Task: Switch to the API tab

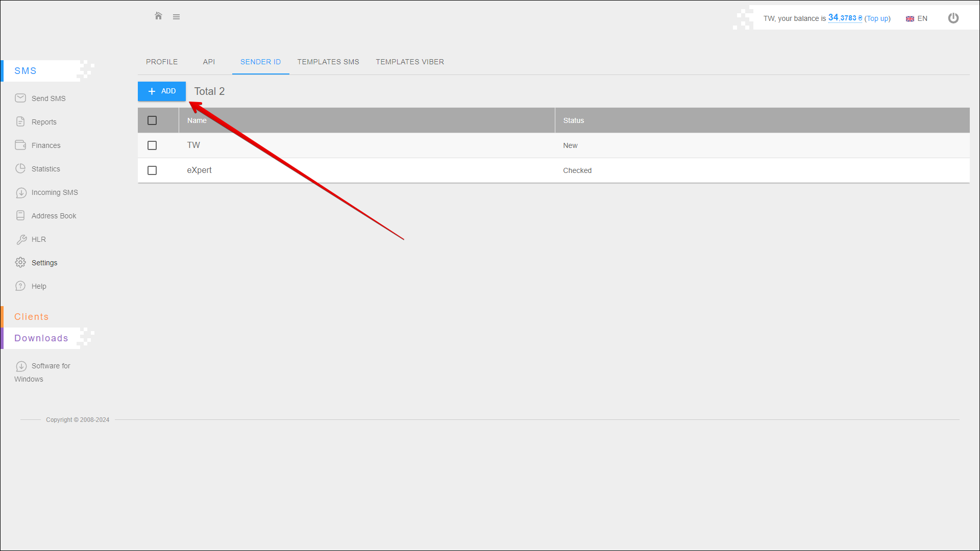Action: tap(209, 62)
